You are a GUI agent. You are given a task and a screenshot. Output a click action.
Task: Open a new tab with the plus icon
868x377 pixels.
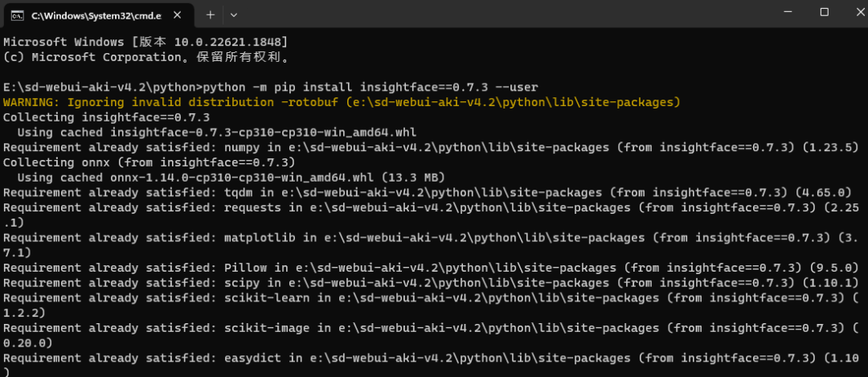(210, 15)
